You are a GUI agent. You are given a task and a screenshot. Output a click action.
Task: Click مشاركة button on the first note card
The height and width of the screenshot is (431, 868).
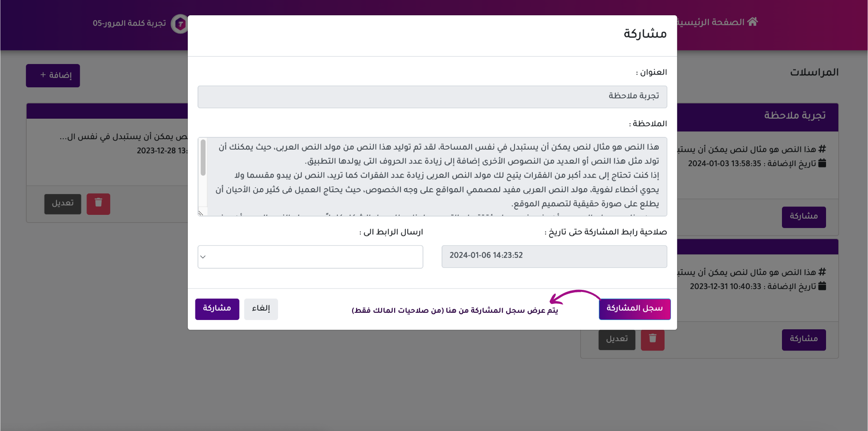[804, 217]
